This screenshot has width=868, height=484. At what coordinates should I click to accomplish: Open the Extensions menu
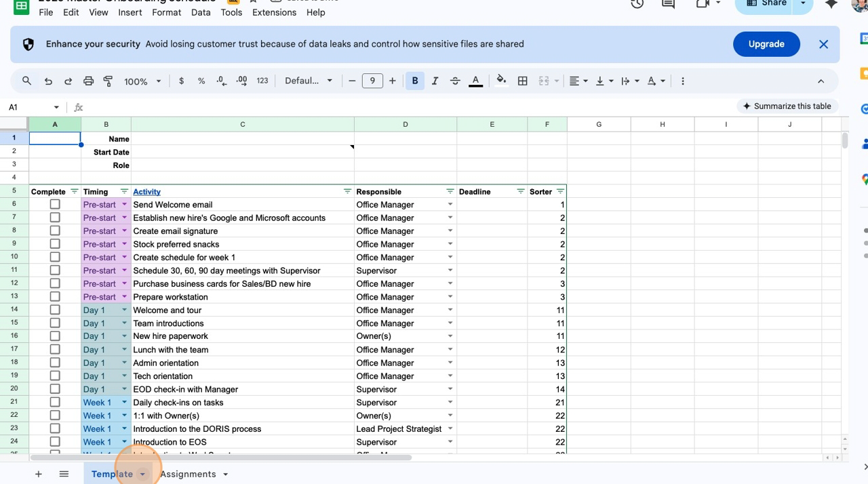point(274,12)
